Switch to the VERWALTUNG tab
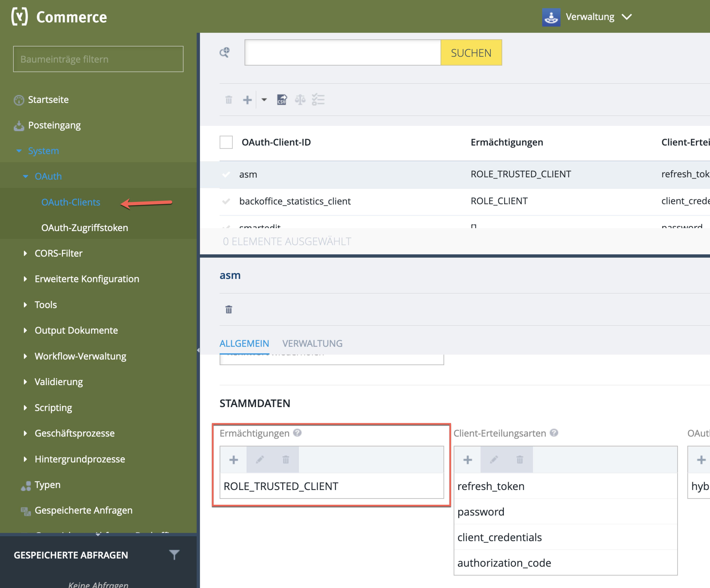 coord(312,343)
